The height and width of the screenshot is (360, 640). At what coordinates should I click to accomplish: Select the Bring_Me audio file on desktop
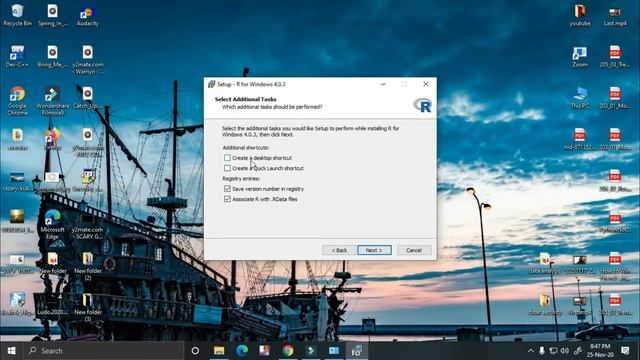pos(52,56)
